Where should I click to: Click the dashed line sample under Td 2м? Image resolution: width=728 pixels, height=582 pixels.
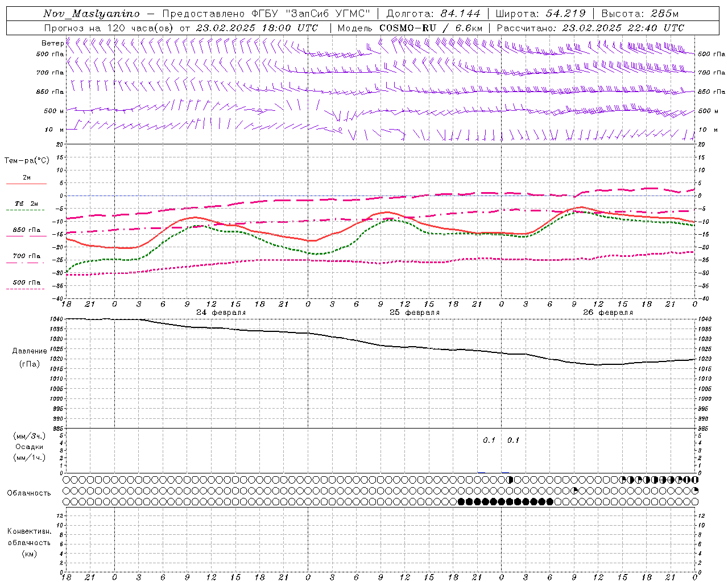pyautogui.click(x=26, y=210)
